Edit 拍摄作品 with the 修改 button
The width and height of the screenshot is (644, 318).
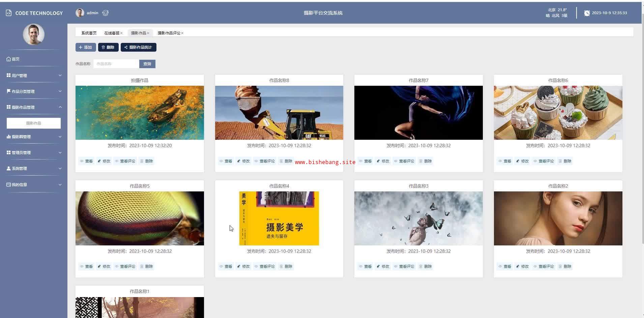104,161
